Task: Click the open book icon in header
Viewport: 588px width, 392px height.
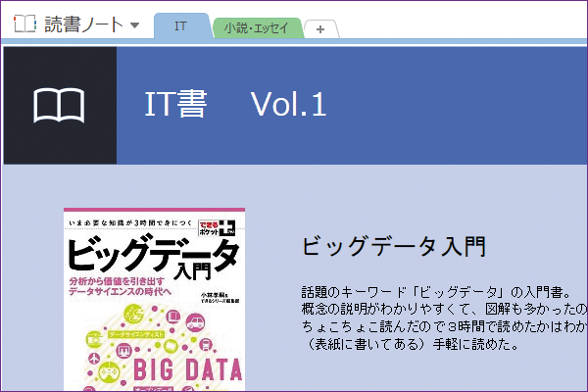Action: [x=59, y=106]
